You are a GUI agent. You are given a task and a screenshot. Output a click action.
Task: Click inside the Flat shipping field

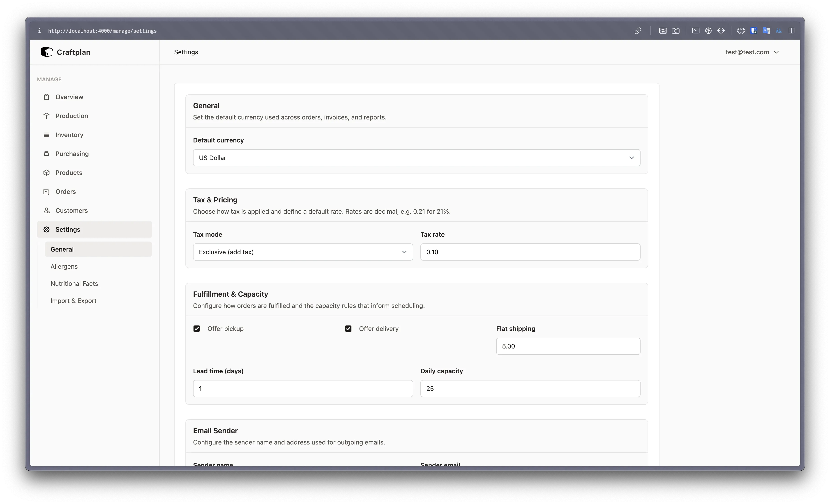568,346
